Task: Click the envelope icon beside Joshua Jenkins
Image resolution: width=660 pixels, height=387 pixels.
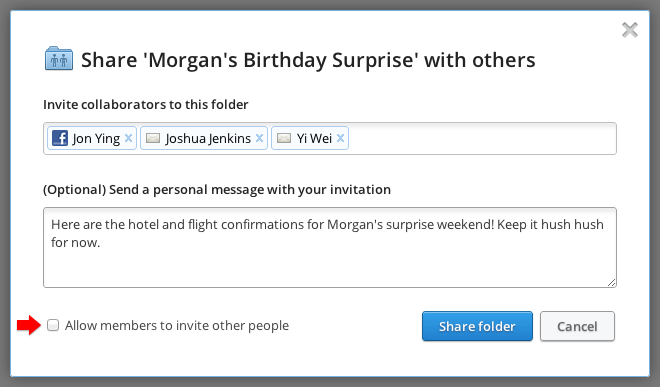Action: [x=153, y=138]
